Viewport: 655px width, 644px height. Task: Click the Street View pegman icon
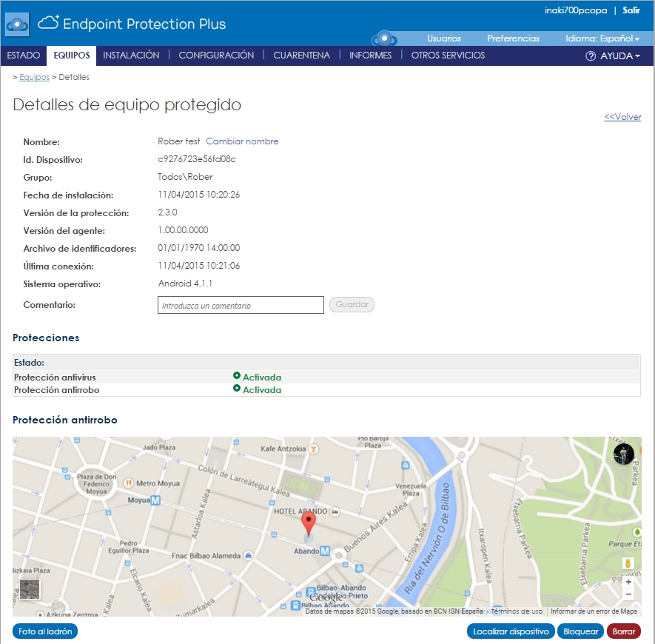pos(628,563)
